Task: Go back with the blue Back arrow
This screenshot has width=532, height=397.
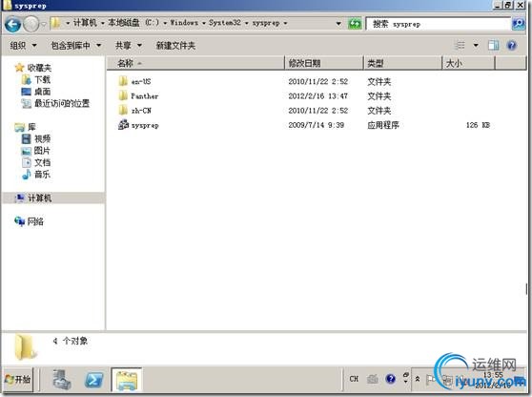Action: coord(12,24)
